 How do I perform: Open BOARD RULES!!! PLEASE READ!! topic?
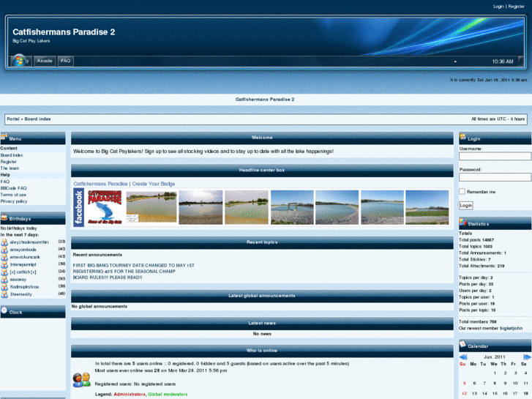tap(108, 277)
